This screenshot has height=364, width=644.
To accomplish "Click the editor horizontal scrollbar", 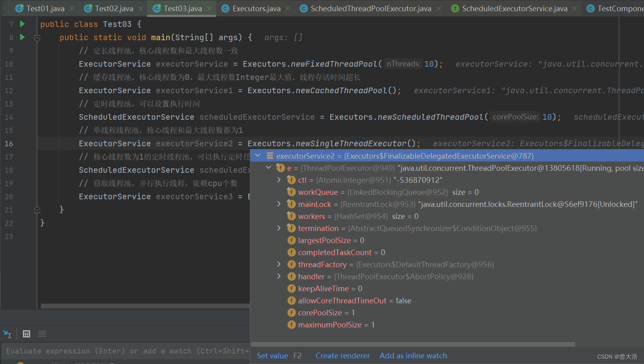I will (x=145, y=306).
